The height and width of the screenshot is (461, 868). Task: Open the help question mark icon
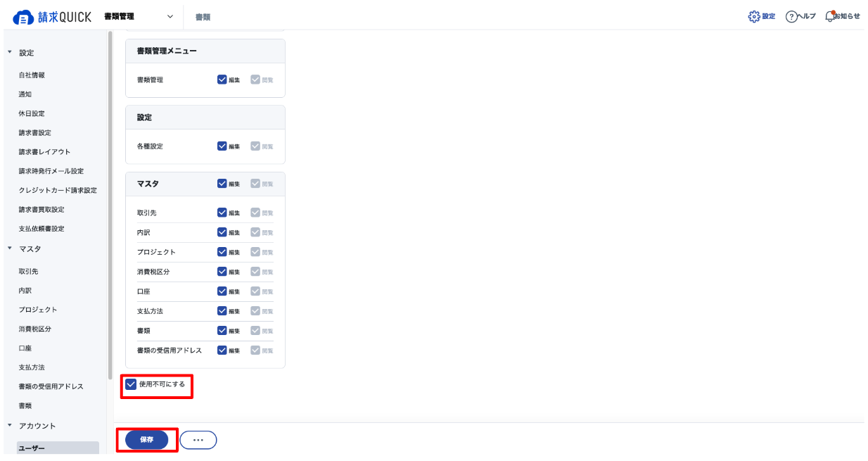791,17
